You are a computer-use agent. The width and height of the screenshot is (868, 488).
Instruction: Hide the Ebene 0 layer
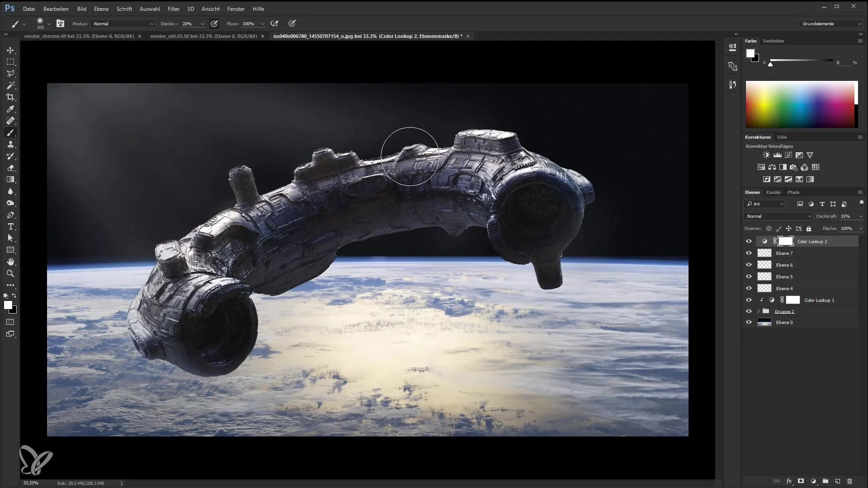pos(749,322)
